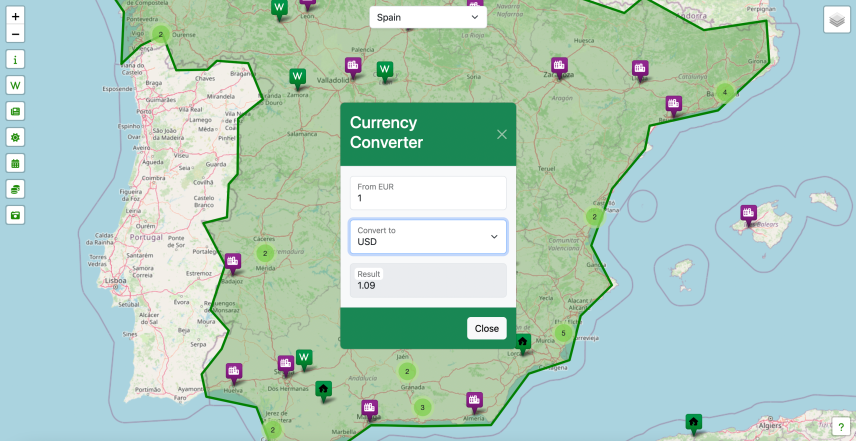
Task: Zoom out of the map
Action: click(15, 34)
